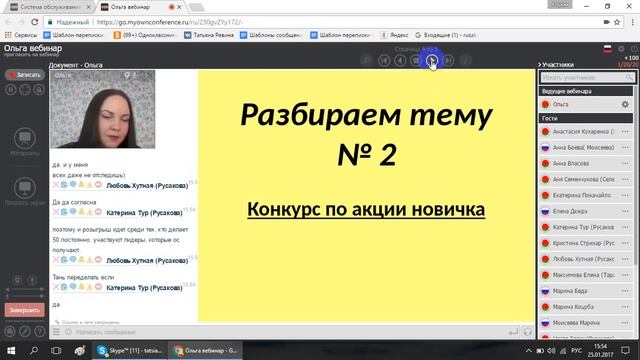This screenshot has width=640, height=360.
Task: Select participant Любовь Хутная in list
Action: point(585,259)
